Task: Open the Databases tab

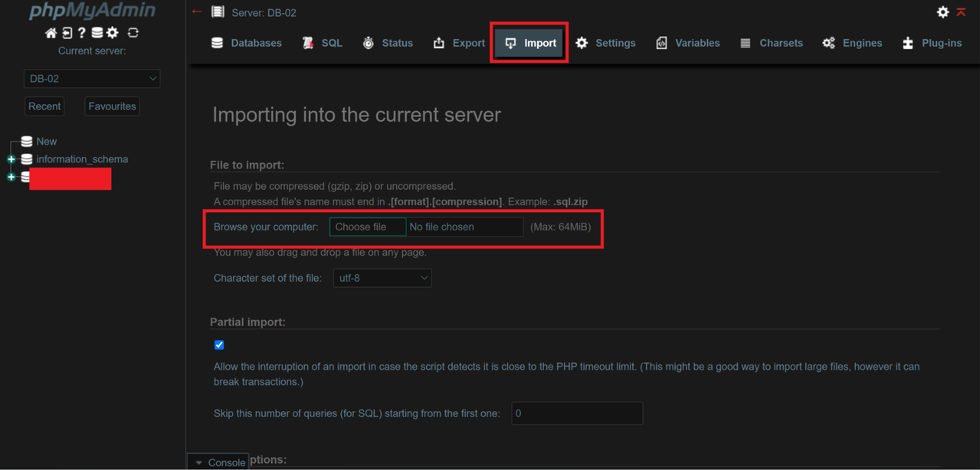Action: 247,43
